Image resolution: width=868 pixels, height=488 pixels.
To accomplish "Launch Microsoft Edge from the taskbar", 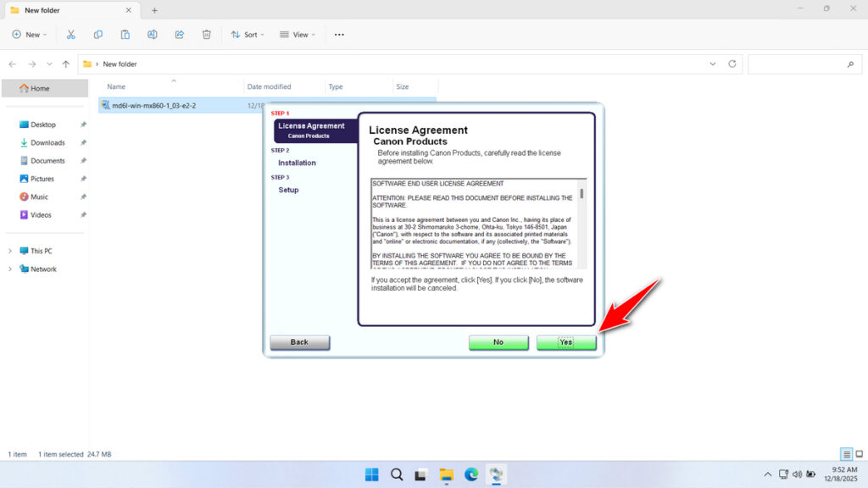I will (471, 474).
